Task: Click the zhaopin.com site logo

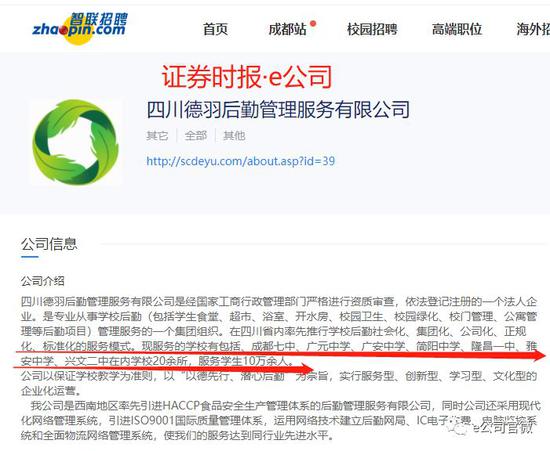Action: click(80, 28)
